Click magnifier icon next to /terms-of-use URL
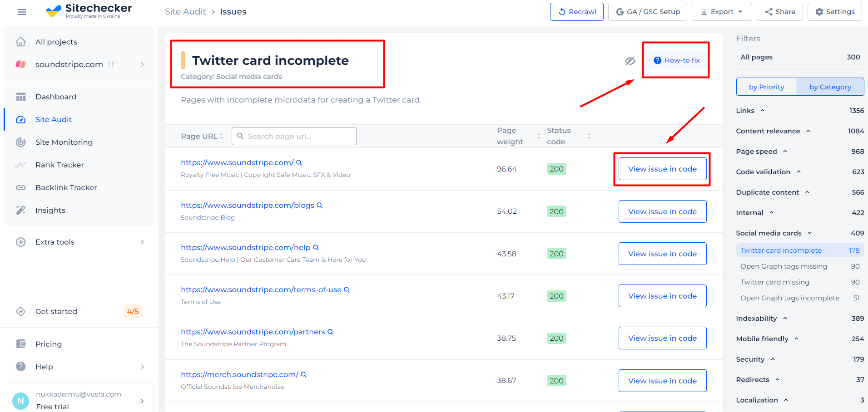The width and height of the screenshot is (868, 412). pyautogui.click(x=347, y=289)
